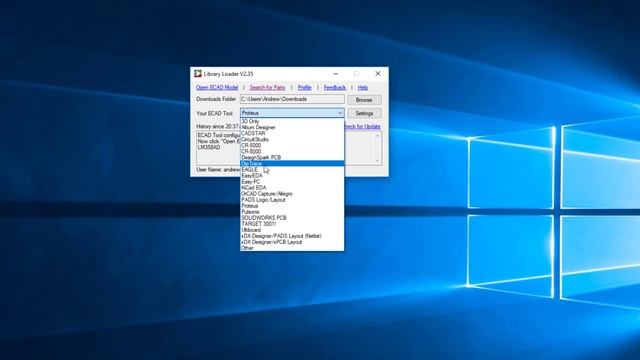Open the Help link
640x360 pixels.
[363, 87]
